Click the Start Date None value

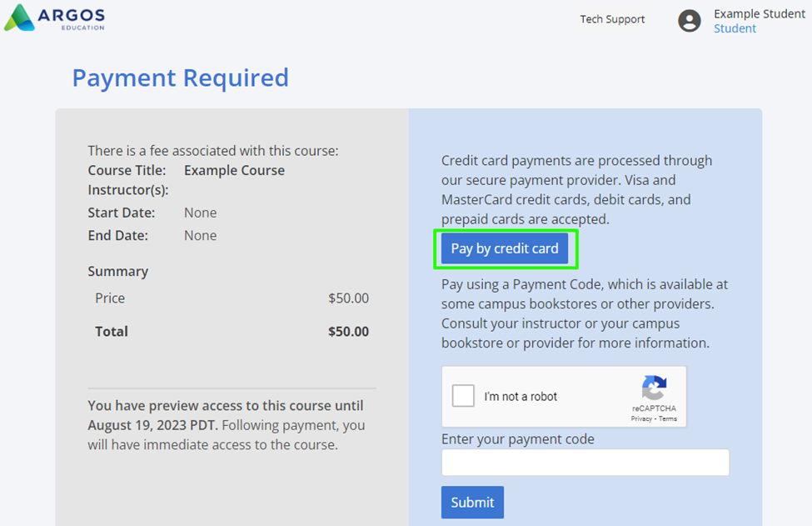pyautogui.click(x=201, y=213)
